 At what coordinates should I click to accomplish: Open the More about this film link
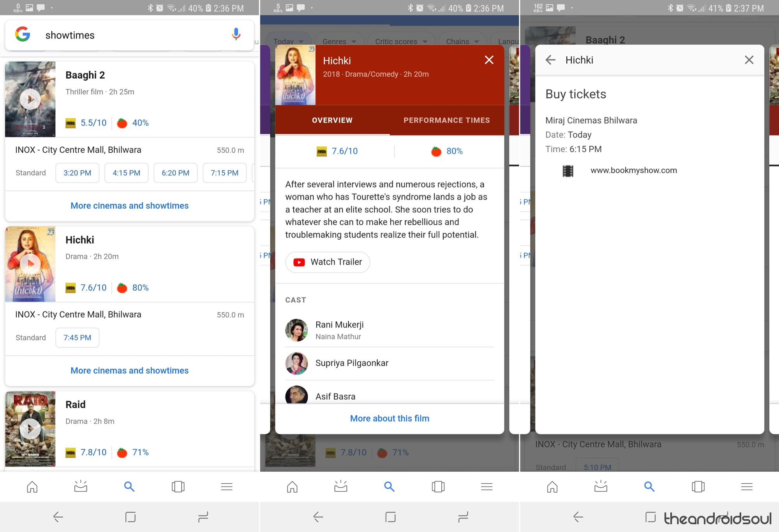tap(389, 418)
